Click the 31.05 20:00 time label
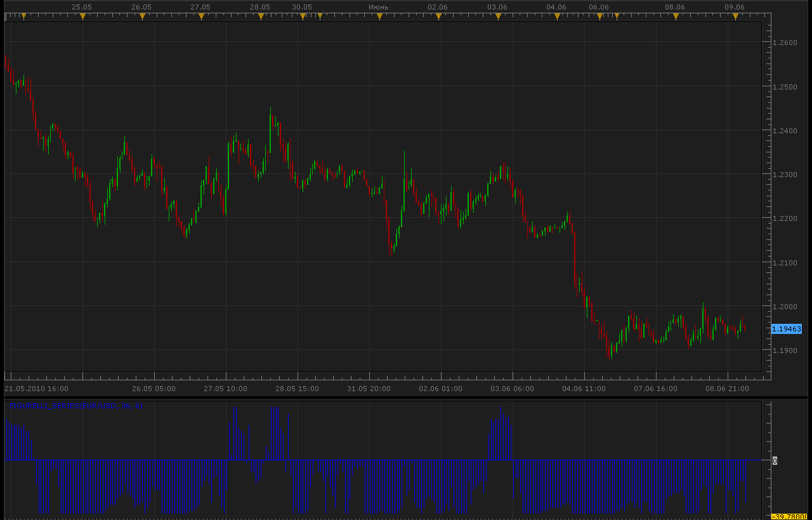 coord(369,389)
